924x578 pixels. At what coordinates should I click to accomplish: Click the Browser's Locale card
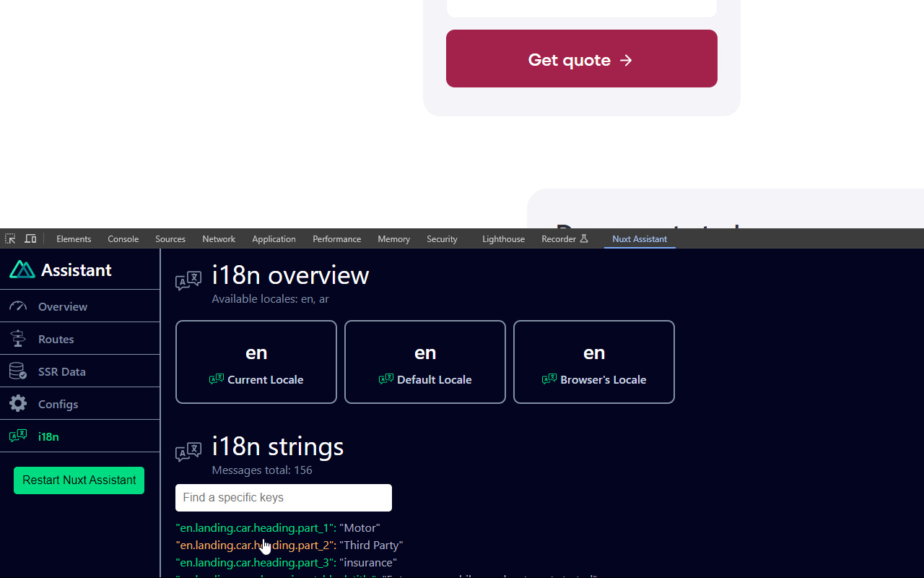[594, 362]
